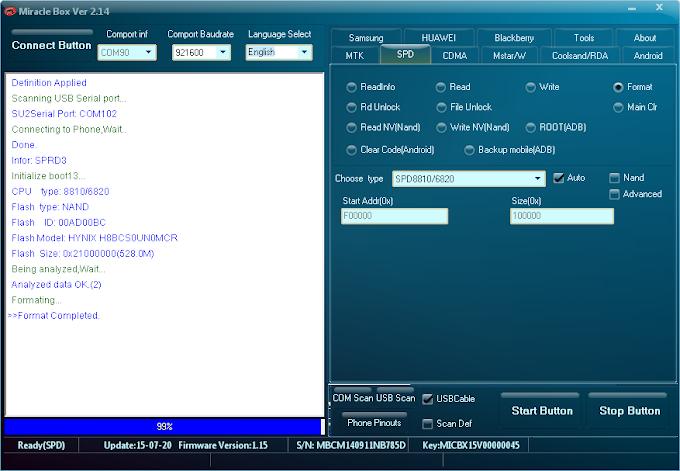Select the Rd Unlock radio option
This screenshot has width=680, height=471.
coord(351,107)
